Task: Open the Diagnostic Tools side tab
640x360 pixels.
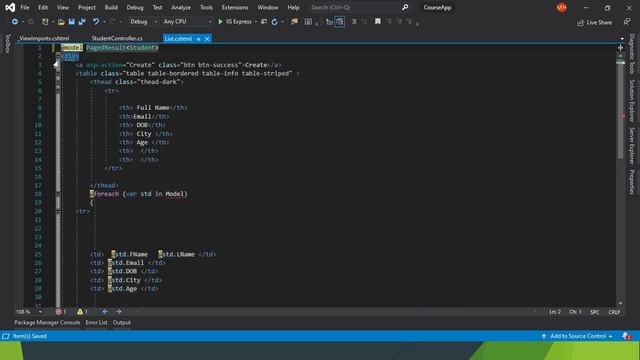Action: [632, 54]
